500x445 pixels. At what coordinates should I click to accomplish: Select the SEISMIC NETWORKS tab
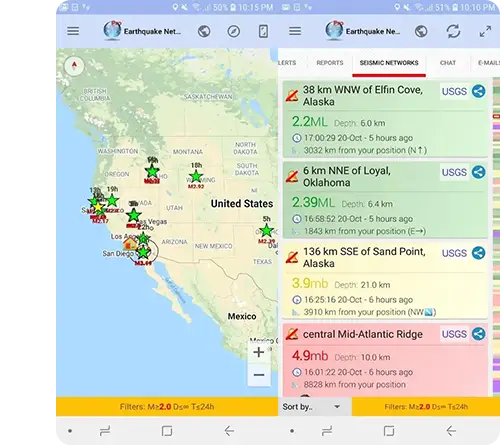point(389,63)
